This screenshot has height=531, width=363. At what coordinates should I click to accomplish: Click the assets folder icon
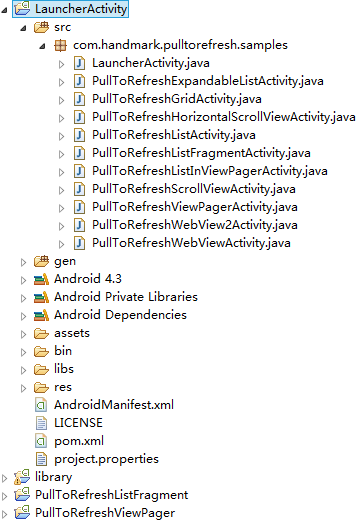(41, 333)
